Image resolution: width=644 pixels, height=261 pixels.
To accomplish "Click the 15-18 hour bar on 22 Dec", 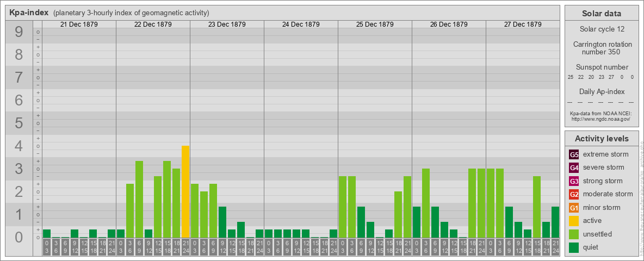I will coord(167,200).
